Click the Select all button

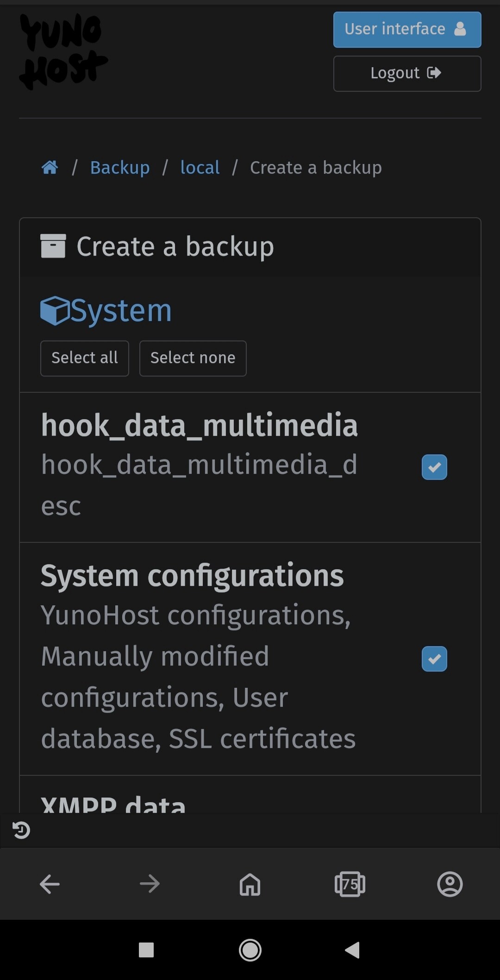pyautogui.click(x=85, y=358)
